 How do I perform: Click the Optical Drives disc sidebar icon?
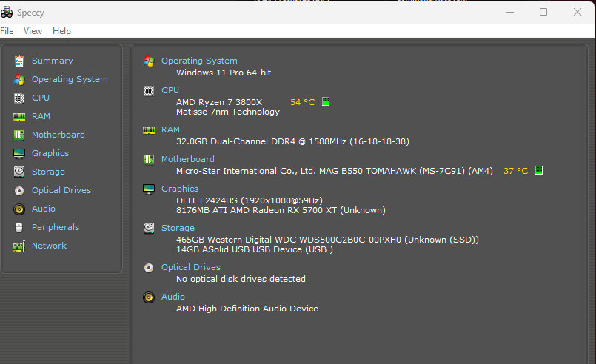(19, 190)
